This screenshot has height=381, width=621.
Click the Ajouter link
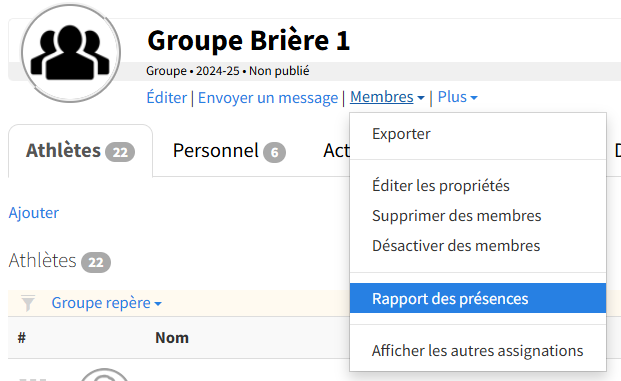34,213
